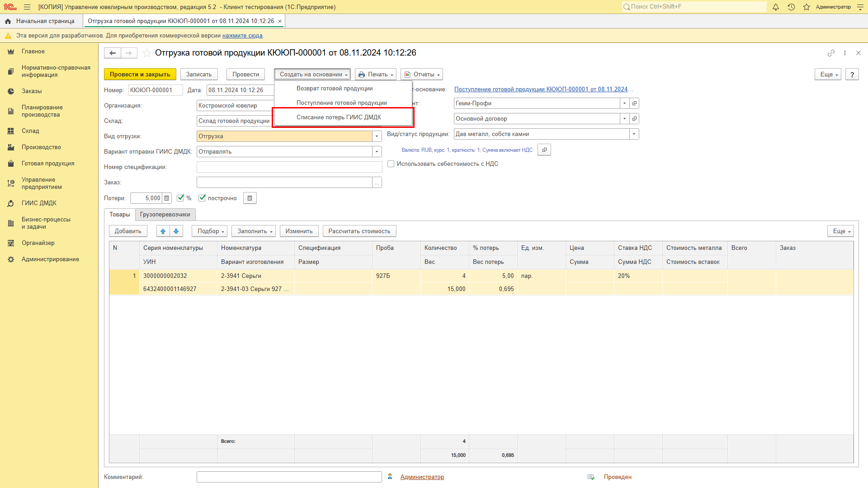Open Заказ selection ellipsis button

(x=377, y=183)
